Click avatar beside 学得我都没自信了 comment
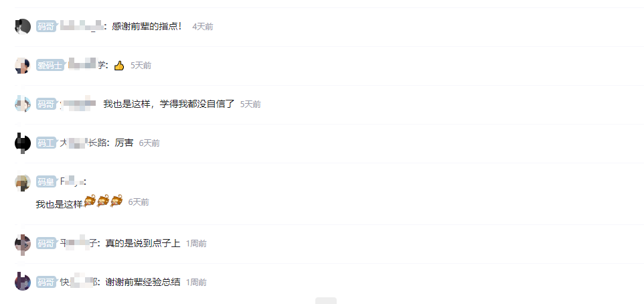The height and width of the screenshot is (304, 644). click(x=23, y=104)
